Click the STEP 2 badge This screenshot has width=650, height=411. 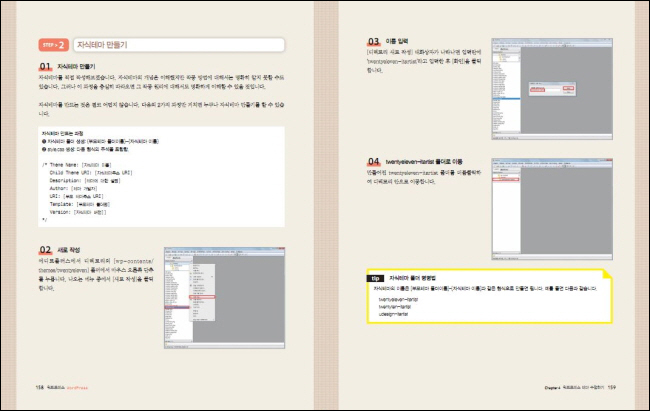[54, 45]
